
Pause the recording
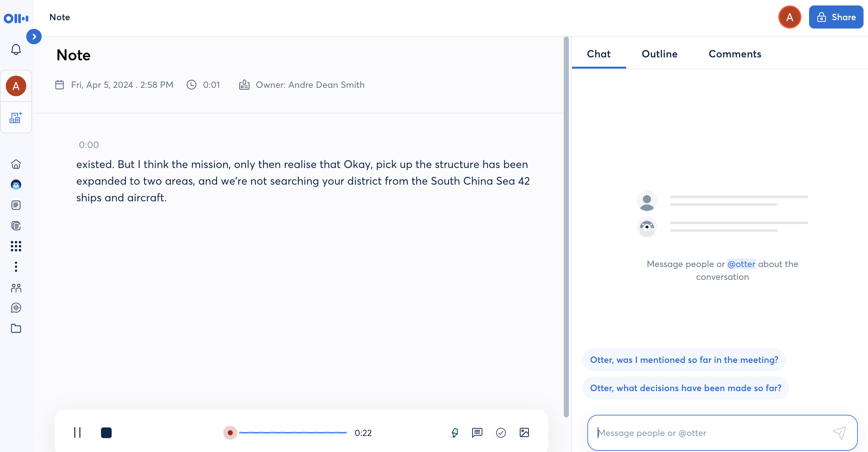click(77, 432)
